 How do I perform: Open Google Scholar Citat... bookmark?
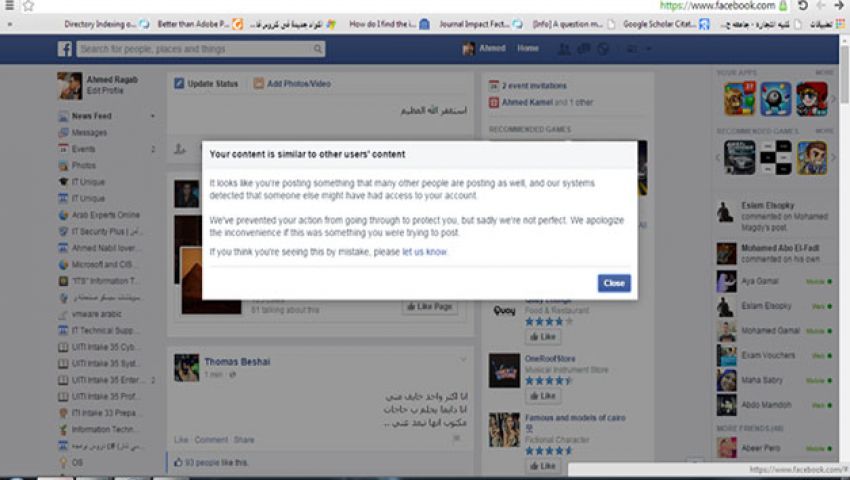(x=666, y=24)
